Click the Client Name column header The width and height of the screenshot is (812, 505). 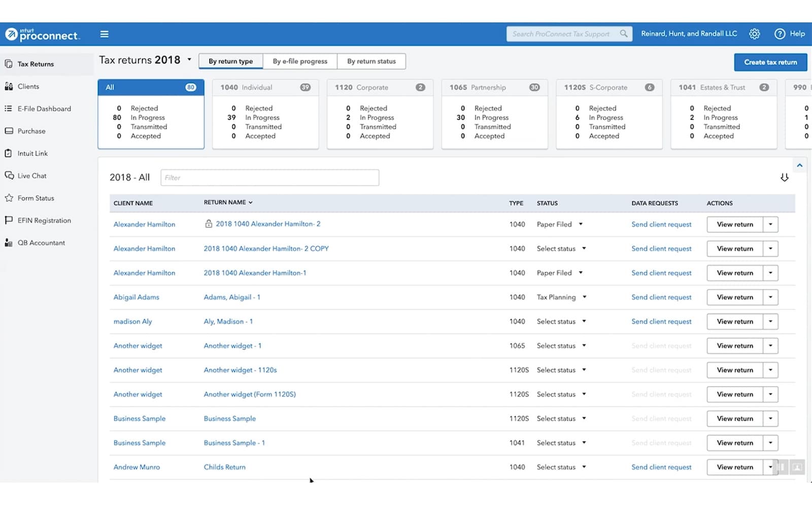coord(133,203)
